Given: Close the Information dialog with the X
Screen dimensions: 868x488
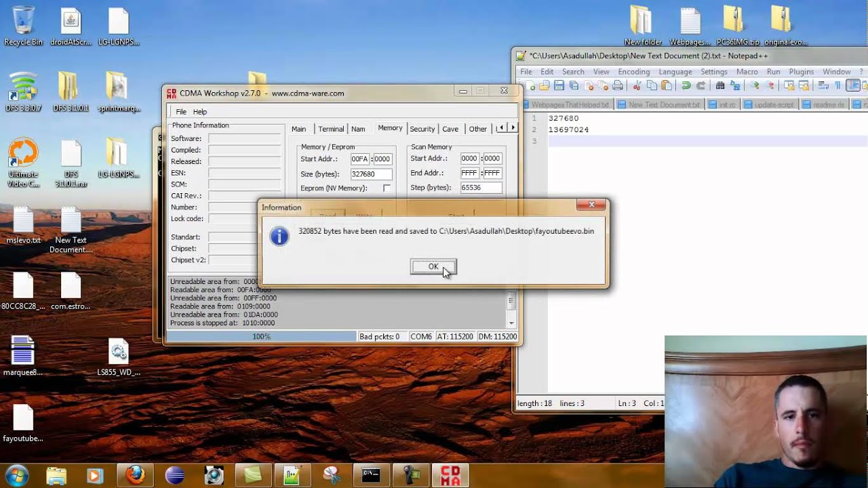Looking at the screenshot, I should pyautogui.click(x=591, y=205).
